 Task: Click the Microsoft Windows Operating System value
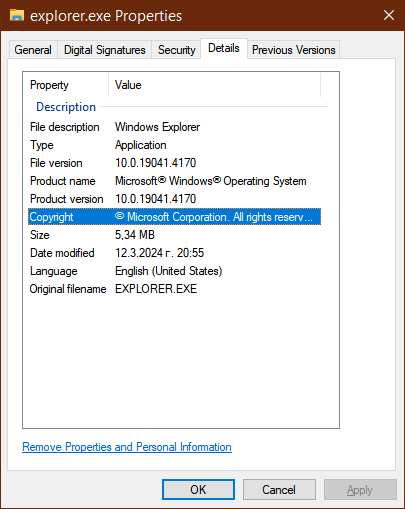pos(211,181)
